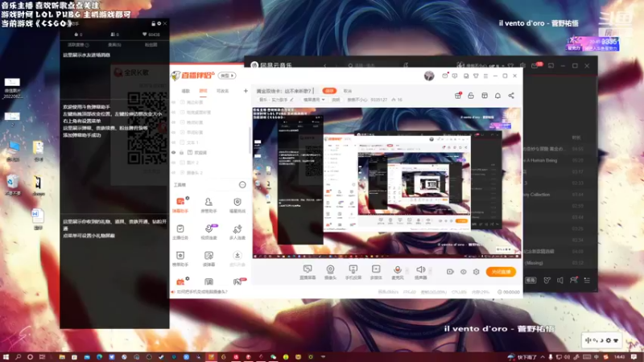This screenshot has height=362, width=644.
Task: Open the mail icon in companion title bar
Action: pyautogui.click(x=445, y=76)
